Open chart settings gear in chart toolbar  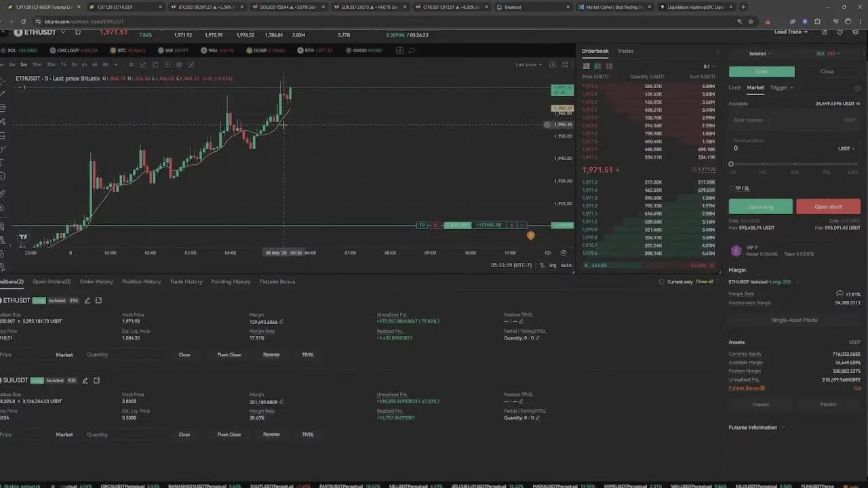click(179, 64)
